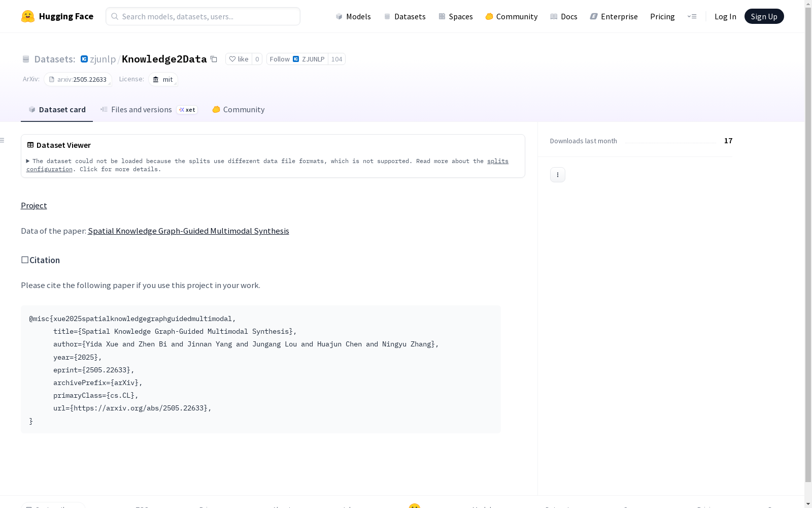Open Community from the top navigation
The image size is (812, 508).
(x=512, y=16)
